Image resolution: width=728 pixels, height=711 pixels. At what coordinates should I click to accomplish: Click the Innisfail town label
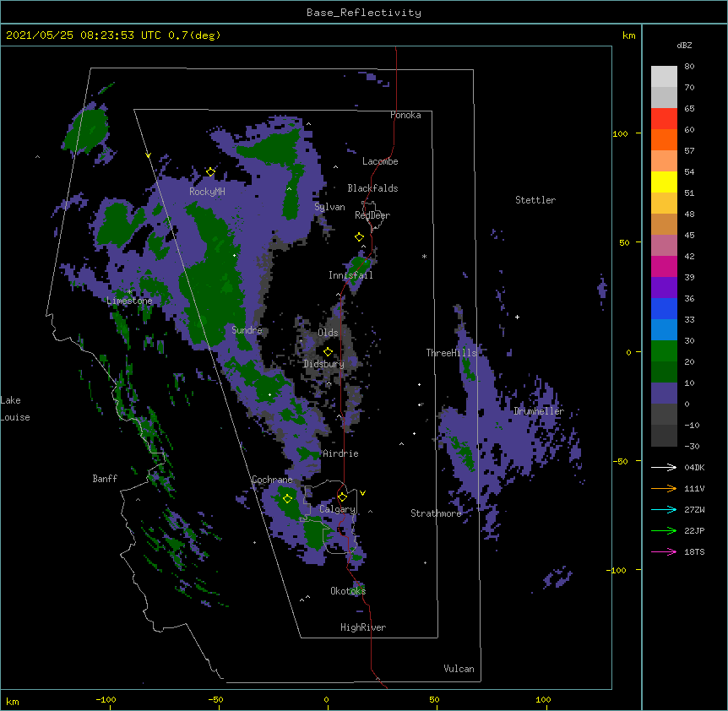(x=350, y=275)
